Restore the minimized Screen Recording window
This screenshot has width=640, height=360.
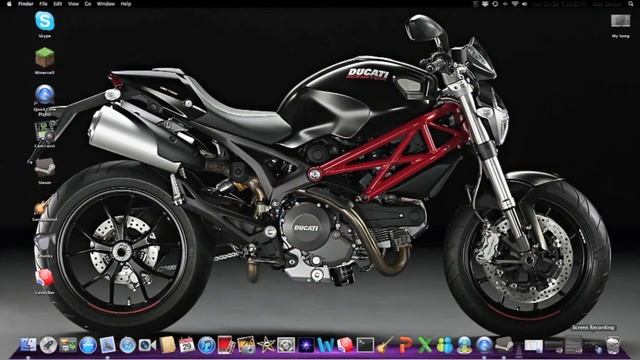coord(593,346)
